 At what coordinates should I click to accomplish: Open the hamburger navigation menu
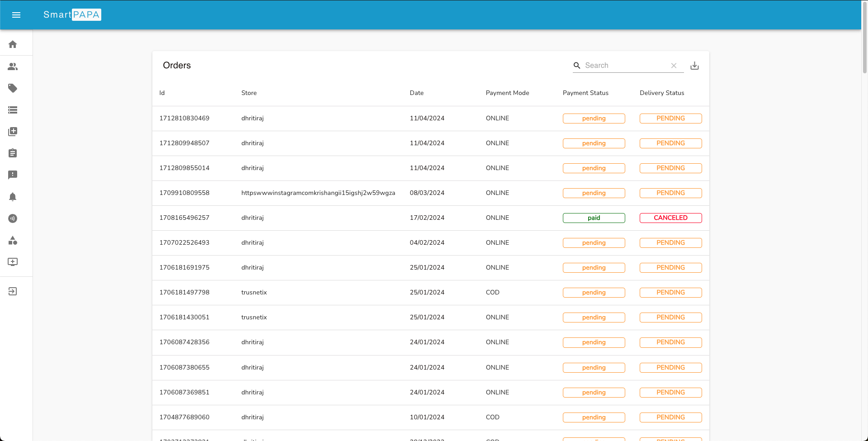point(16,15)
